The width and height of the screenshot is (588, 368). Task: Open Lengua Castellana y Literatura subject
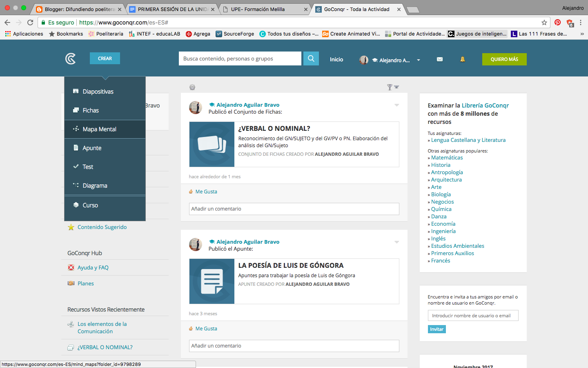468,140
